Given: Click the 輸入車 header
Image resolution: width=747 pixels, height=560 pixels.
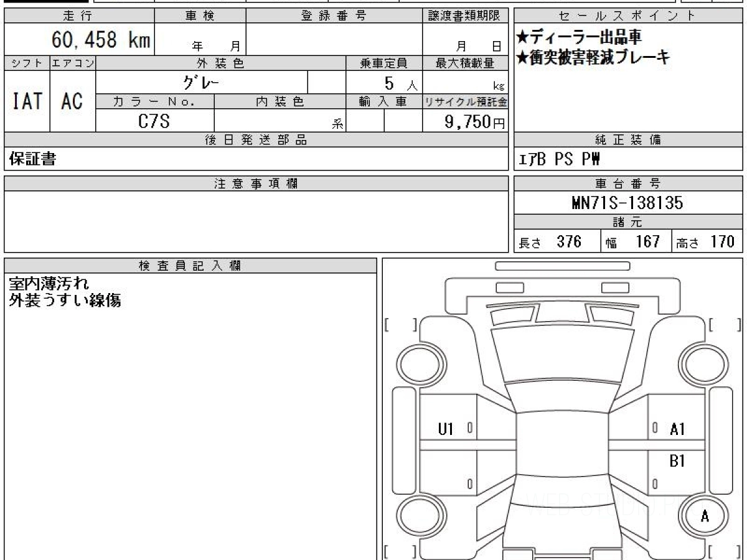Looking at the screenshot, I should pos(384,101).
